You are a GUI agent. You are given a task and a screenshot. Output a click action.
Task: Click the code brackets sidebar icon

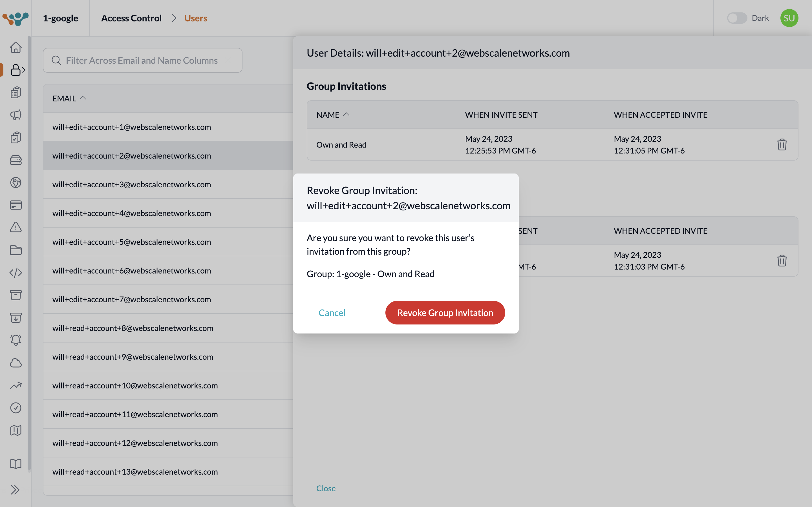pos(16,272)
